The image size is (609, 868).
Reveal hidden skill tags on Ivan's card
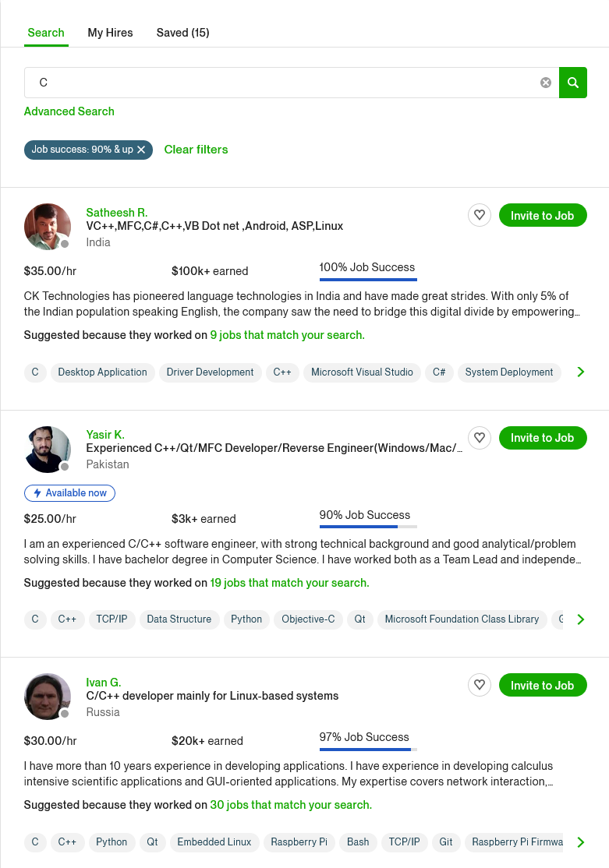tap(580, 842)
